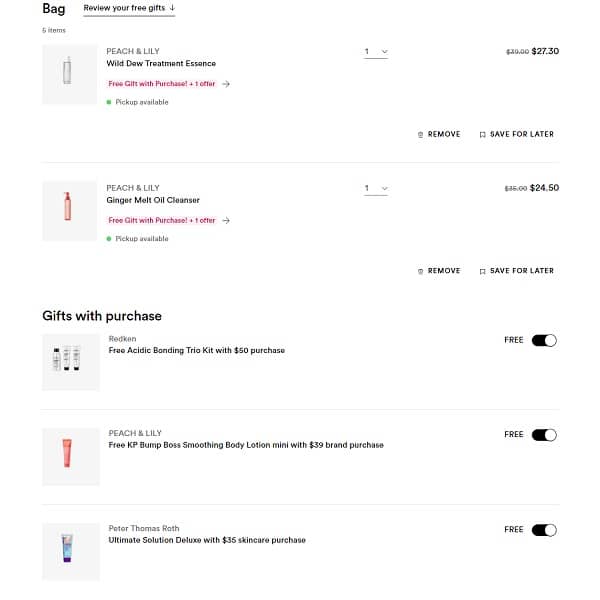Viewport: 600px width, 600px height.
Task: Click KP Bump Boss Body Lotion thumbnail
Action: coord(69,456)
